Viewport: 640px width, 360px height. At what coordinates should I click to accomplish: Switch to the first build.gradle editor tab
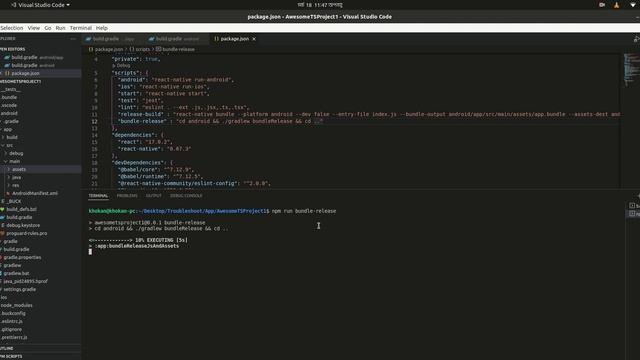click(113, 39)
